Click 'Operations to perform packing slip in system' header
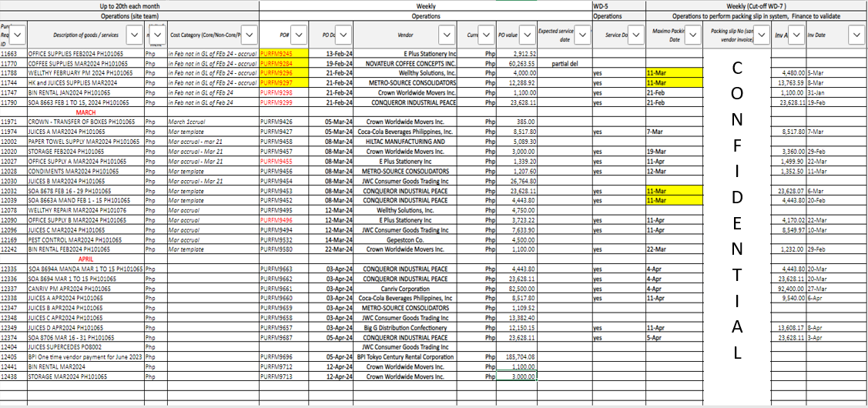868x408 pixels. point(757,17)
